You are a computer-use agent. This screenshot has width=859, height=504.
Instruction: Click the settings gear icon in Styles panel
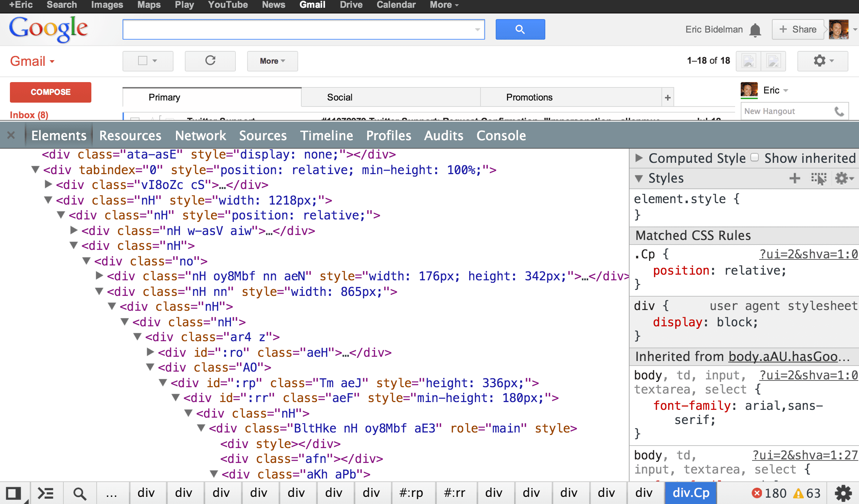pos(843,178)
